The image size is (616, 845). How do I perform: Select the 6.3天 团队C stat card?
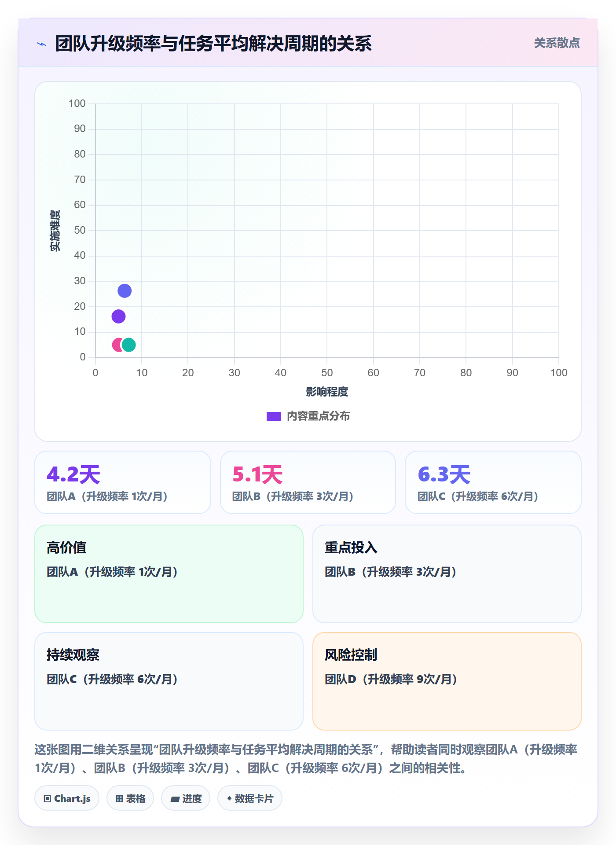coord(493,482)
